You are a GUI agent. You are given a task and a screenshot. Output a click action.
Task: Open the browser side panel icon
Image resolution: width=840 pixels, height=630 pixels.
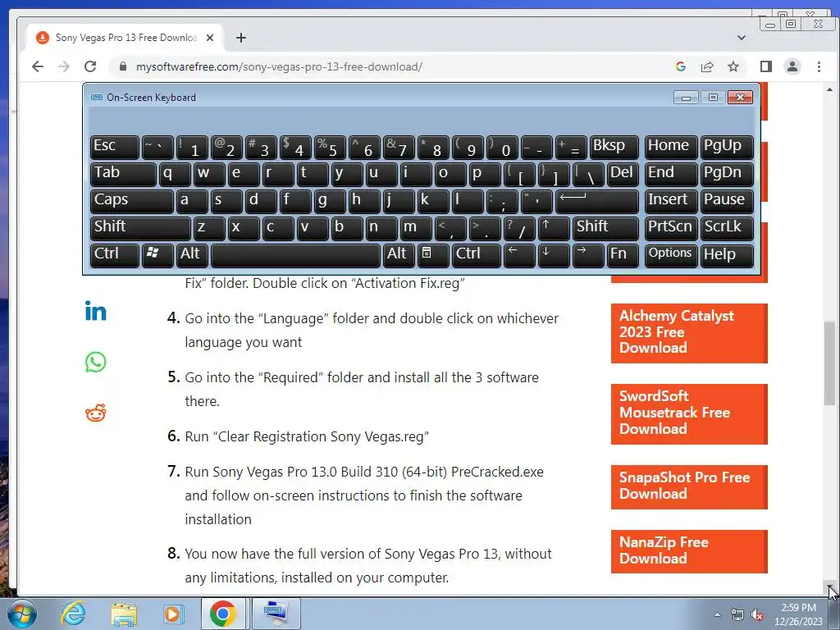point(766,66)
